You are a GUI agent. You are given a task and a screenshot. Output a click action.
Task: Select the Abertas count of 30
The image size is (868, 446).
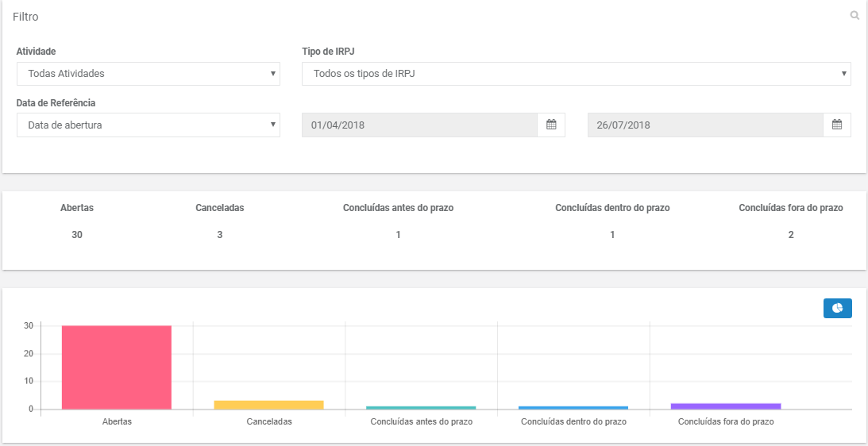coord(77,235)
